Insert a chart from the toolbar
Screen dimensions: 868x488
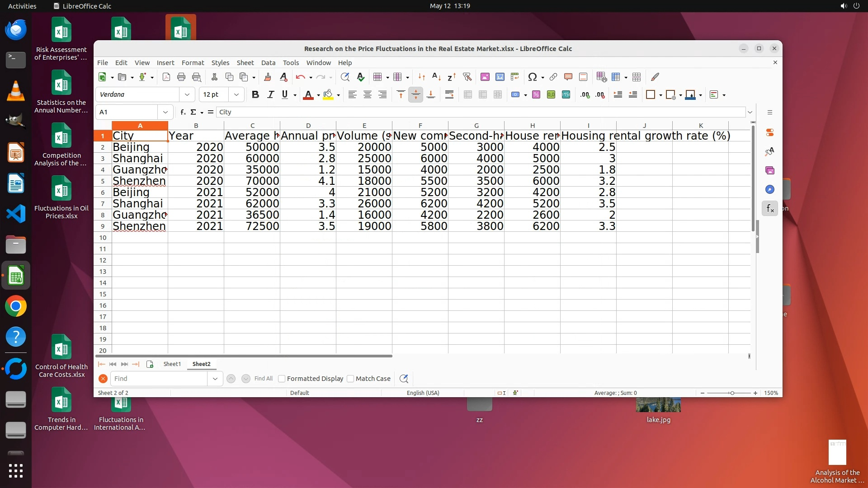click(500, 77)
